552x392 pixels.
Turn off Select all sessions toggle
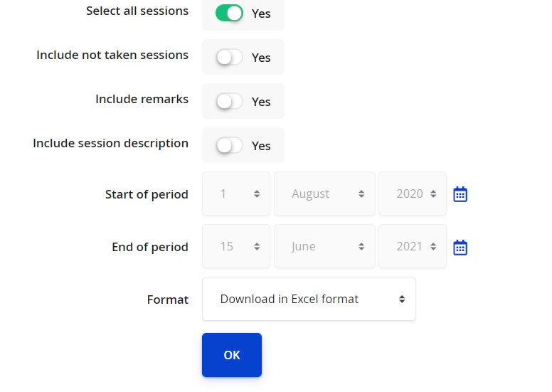pyautogui.click(x=229, y=13)
